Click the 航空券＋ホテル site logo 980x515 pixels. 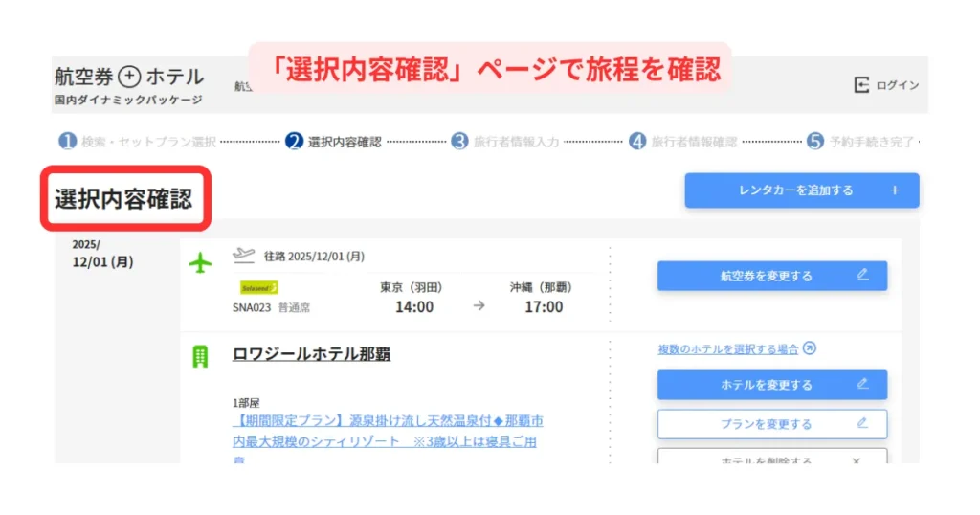[x=128, y=78]
